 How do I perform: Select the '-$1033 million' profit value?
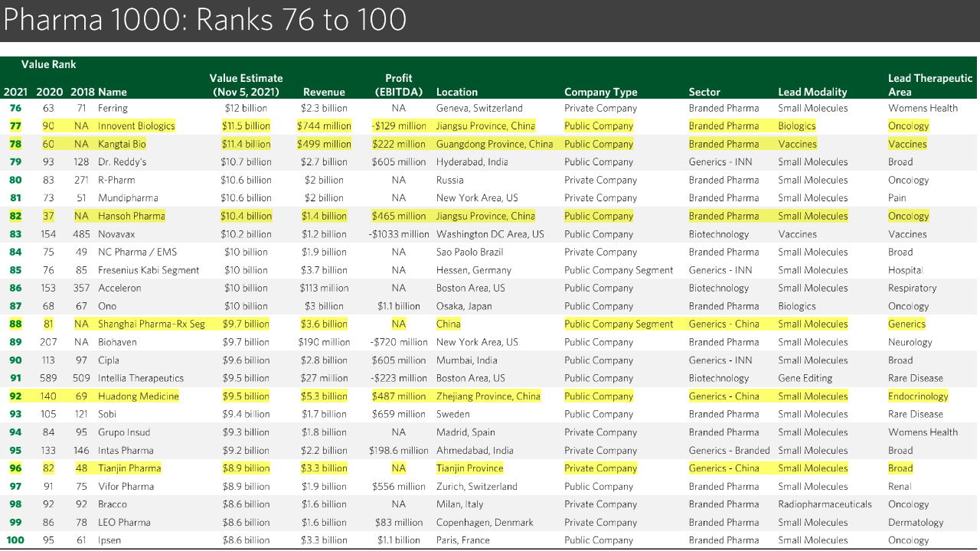pyautogui.click(x=398, y=234)
